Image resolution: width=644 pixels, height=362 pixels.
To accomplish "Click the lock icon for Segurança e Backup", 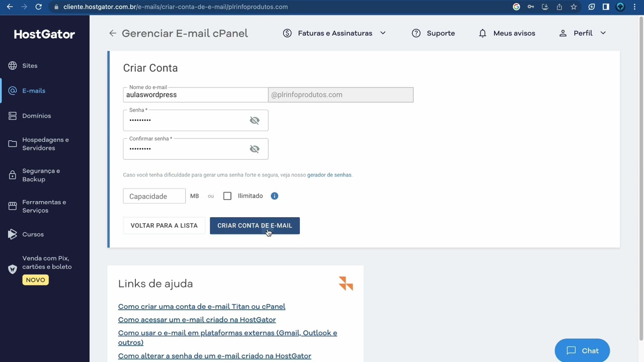I will click(13, 175).
